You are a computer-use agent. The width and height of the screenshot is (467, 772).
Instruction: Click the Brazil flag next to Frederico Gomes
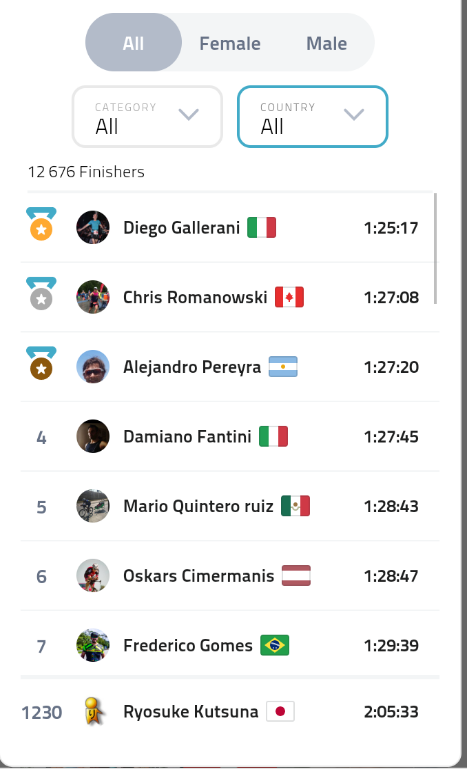coord(275,645)
